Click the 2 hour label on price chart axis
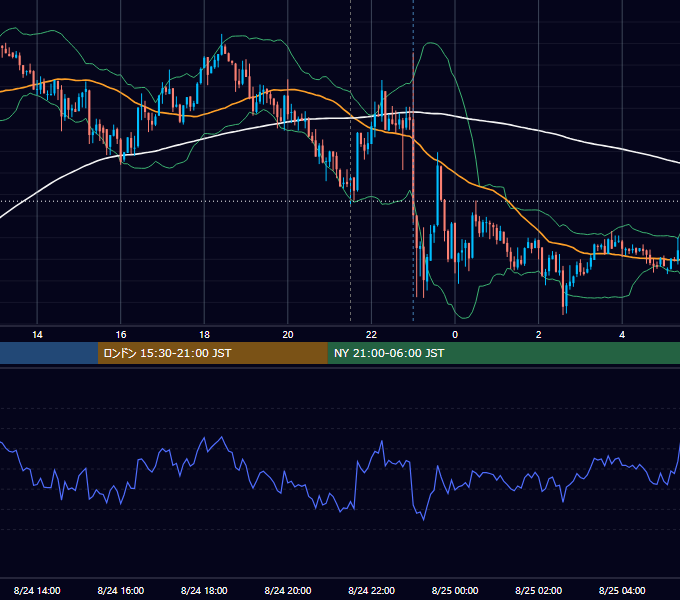Image resolution: width=680 pixels, height=600 pixels. click(x=538, y=335)
